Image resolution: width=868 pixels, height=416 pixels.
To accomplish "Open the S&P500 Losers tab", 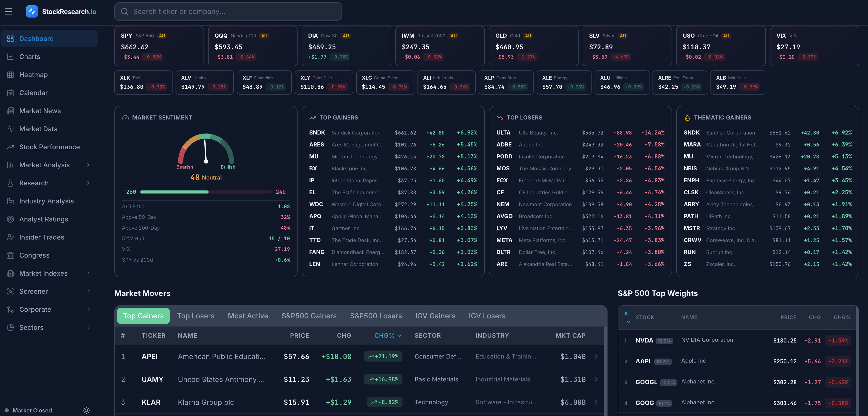I will 376,316.
